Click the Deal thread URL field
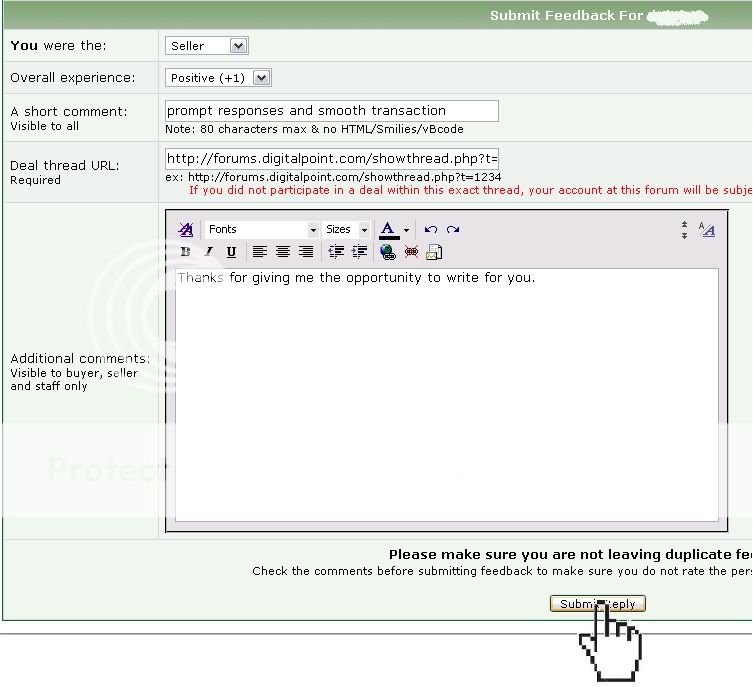 (332, 159)
